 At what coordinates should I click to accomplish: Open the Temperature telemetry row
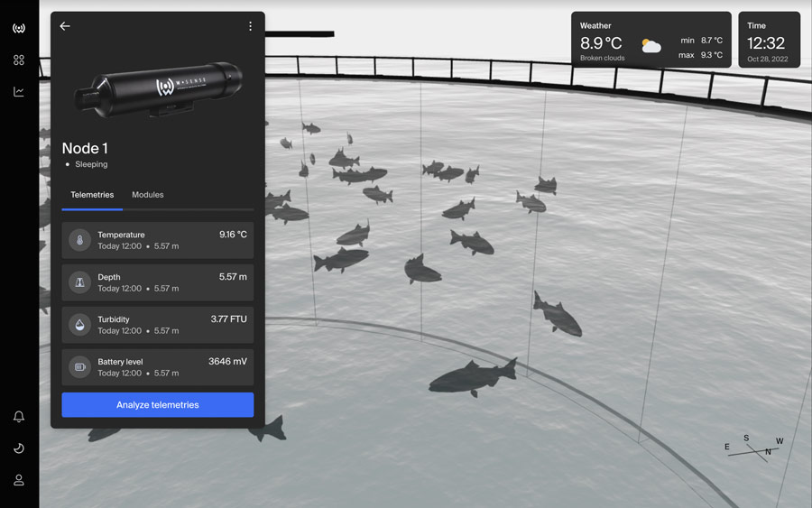pyautogui.click(x=157, y=240)
